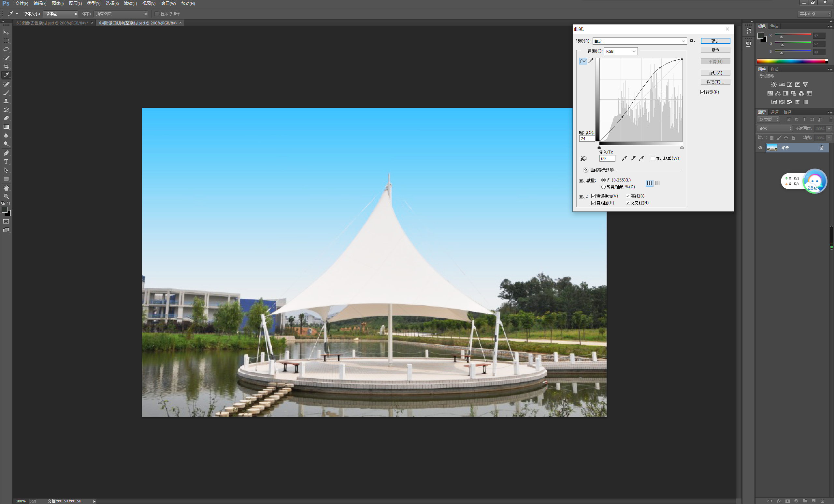The image size is (834, 504).
Task: Choose the pencil draw-curve tool in Curves
Action: (591, 61)
